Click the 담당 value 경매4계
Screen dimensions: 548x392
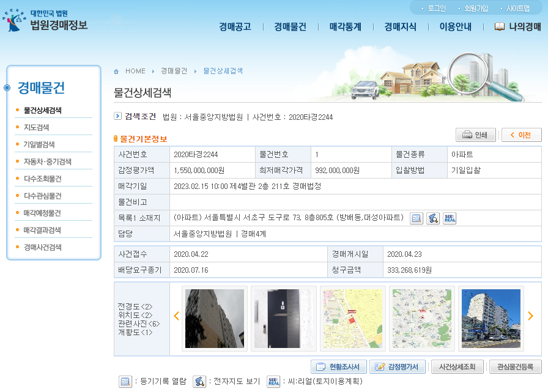253,234
